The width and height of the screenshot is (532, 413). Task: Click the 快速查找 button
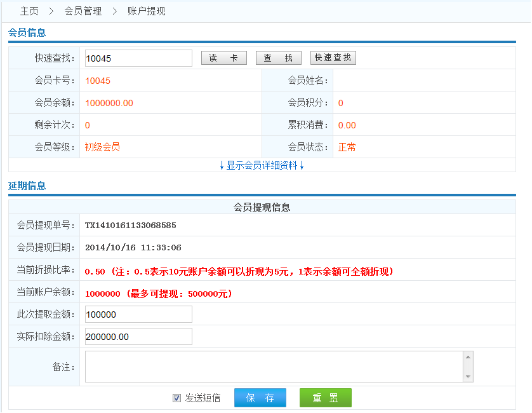333,58
